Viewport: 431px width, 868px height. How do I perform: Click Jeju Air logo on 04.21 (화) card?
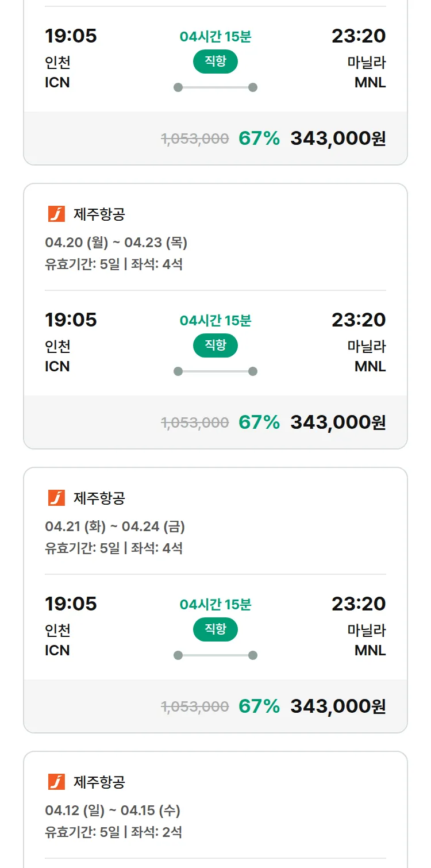coord(56,498)
